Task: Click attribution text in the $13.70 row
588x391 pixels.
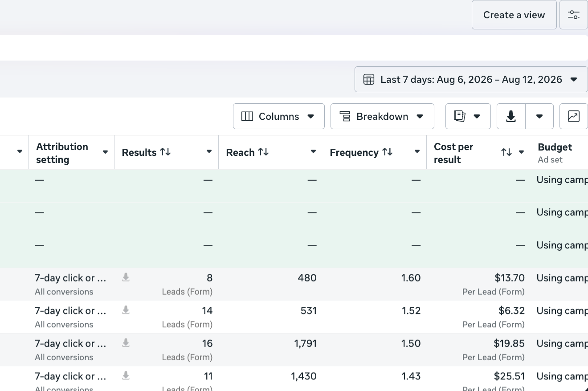Action: point(70,278)
